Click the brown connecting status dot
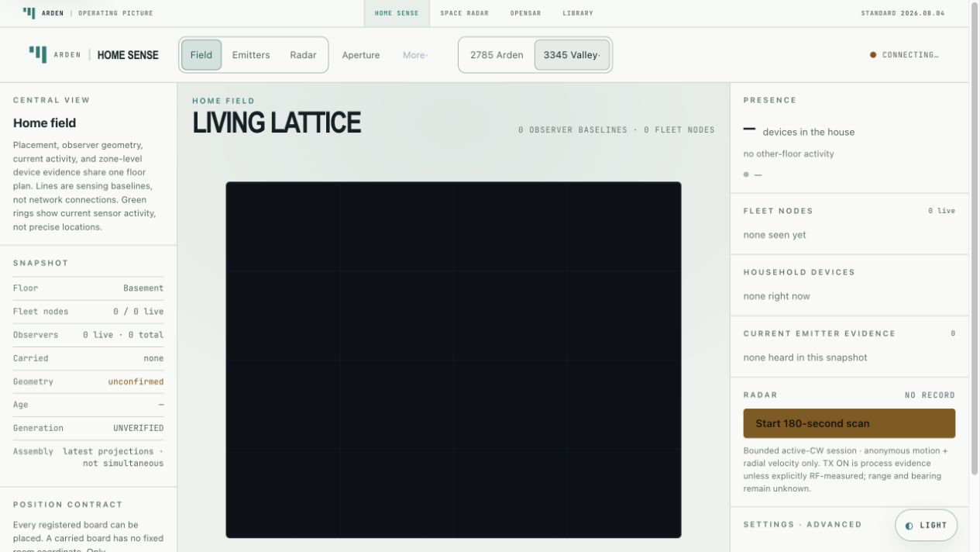The image size is (980, 552). (x=873, y=55)
